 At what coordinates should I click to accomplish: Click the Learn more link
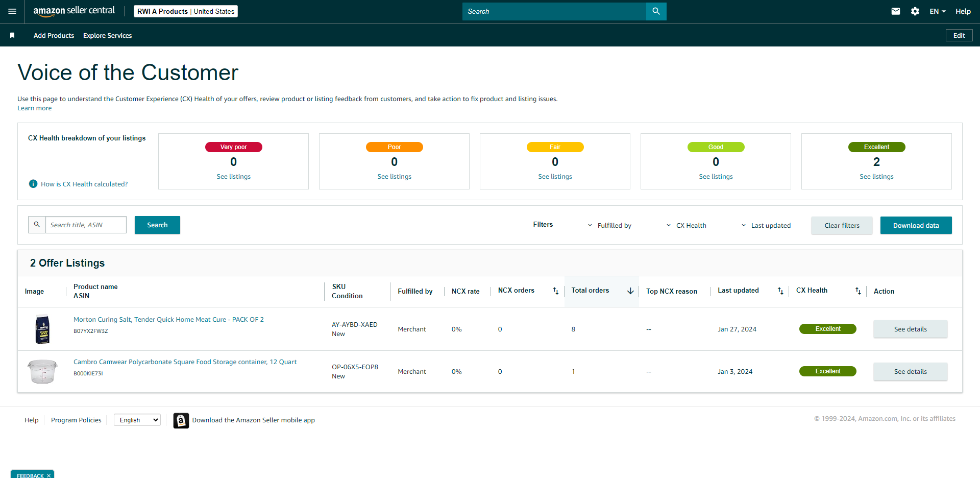(x=34, y=108)
